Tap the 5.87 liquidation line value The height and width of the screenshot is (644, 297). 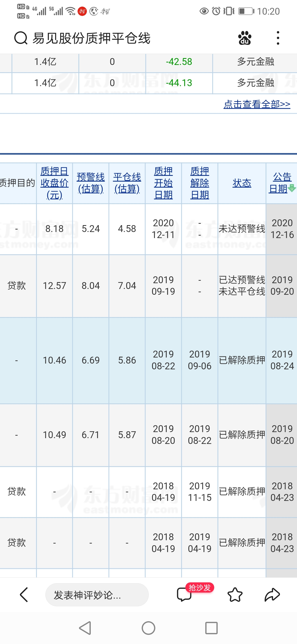pos(127,435)
